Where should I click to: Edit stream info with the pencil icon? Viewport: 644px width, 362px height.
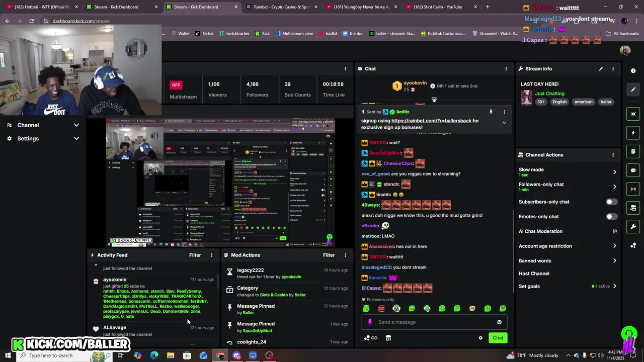pos(601,69)
